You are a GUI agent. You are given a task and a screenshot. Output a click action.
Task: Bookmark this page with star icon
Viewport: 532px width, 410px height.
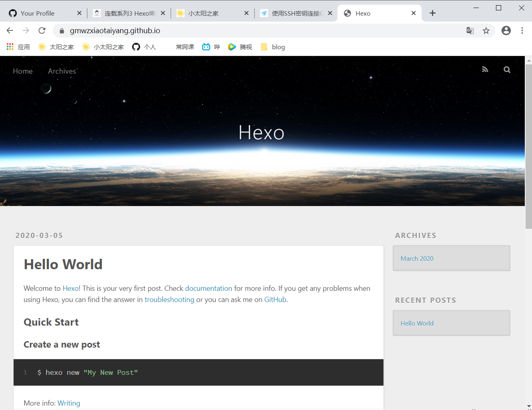pos(486,31)
